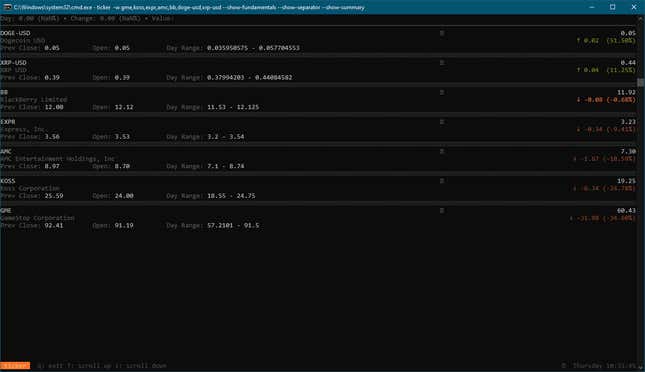Click the small glyph in the EXPR row
Screen dimensions: 645x372
[x=442, y=122]
